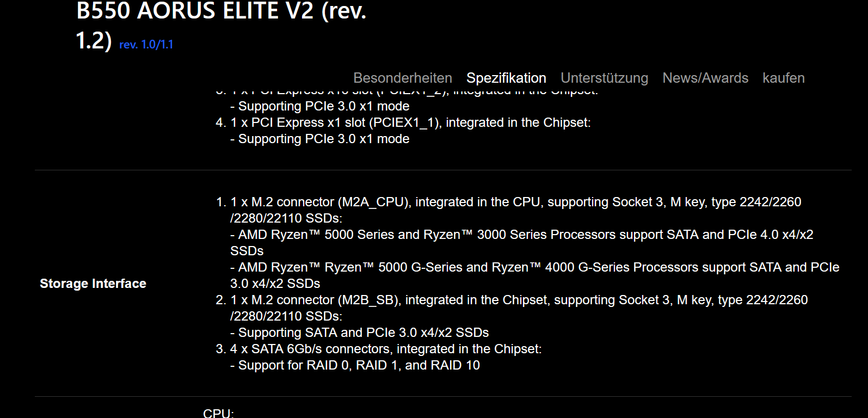
Task: Switch to the Unterstützung tab
Action: point(604,78)
